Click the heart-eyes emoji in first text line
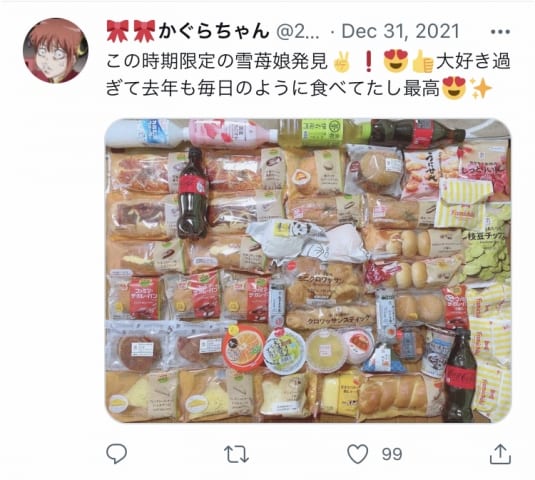The height and width of the screenshot is (480, 535). pyautogui.click(x=395, y=62)
